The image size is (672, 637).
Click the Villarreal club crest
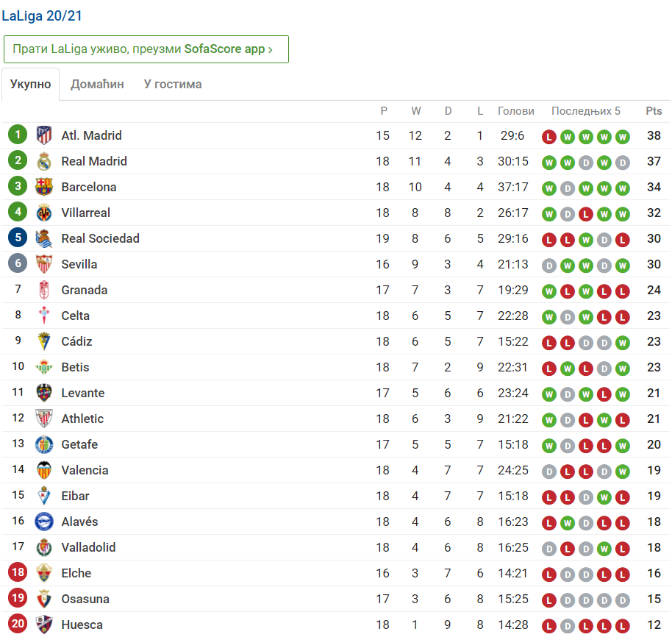pyautogui.click(x=44, y=213)
